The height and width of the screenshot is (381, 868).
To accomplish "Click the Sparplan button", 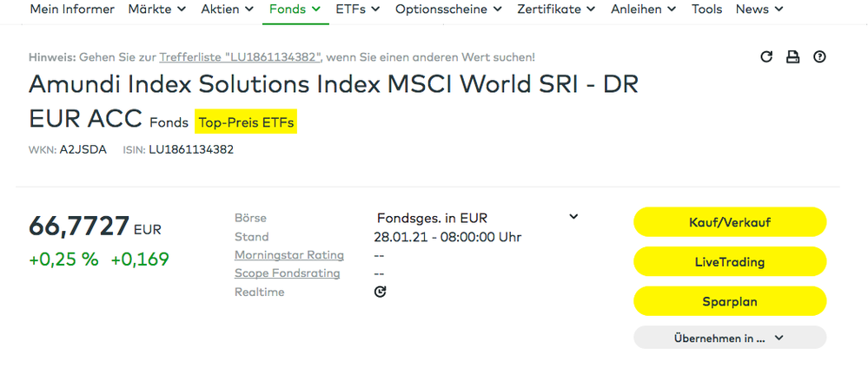I will click(729, 301).
